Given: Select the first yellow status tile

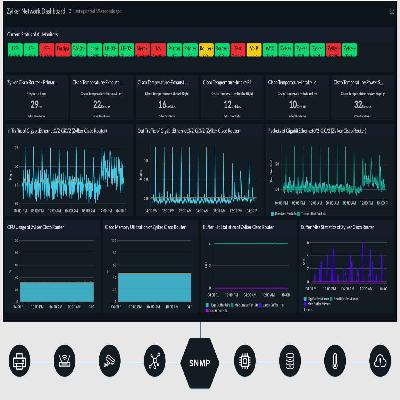Looking at the screenshot, I should pos(206,49).
